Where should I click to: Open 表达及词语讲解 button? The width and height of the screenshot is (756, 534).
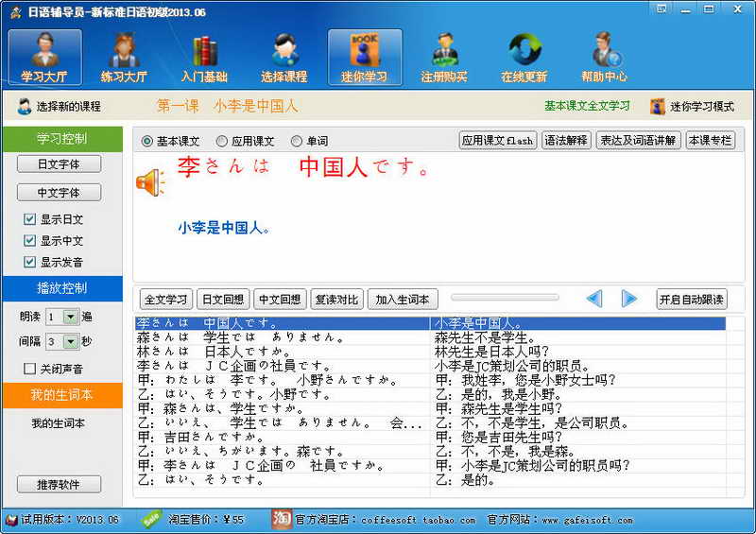[x=639, y=141]
